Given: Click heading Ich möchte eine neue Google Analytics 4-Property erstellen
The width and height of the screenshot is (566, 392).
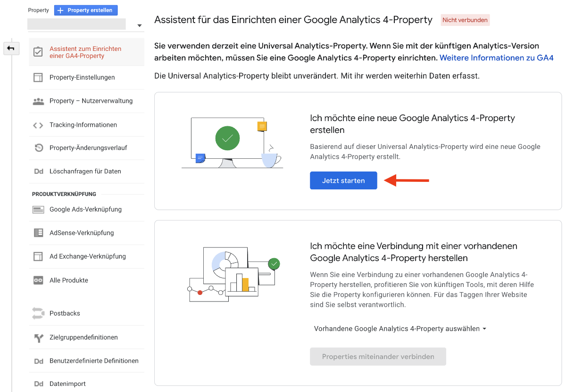Looking at the screenshot, I should (412, 124).
